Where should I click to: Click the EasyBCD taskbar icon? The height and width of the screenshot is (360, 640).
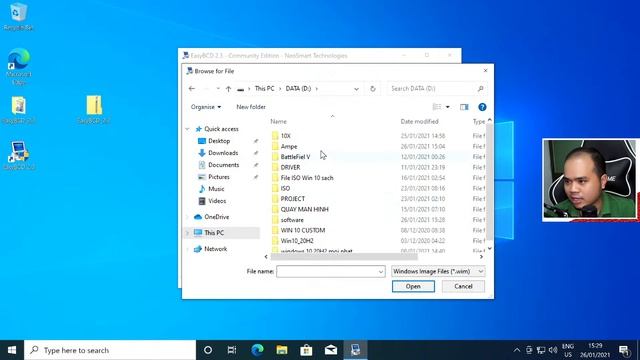pos(355,350)
